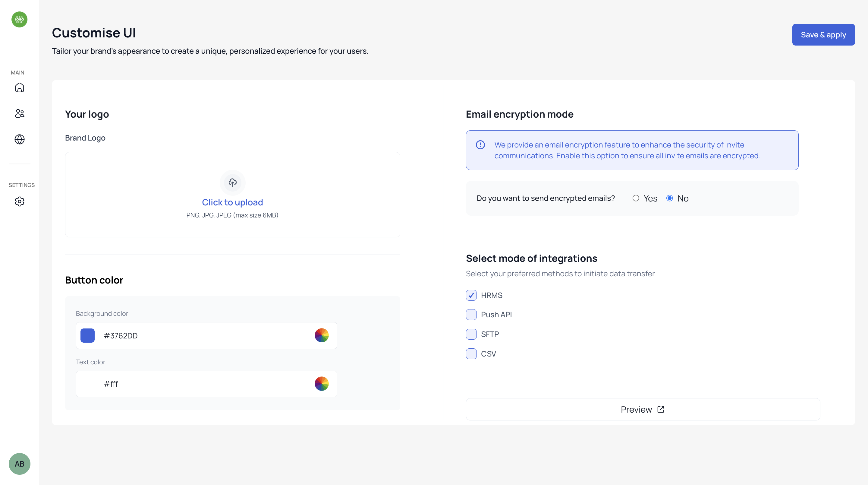
Task: Open the Home icon in sidebar
Action: coord(20,88)
